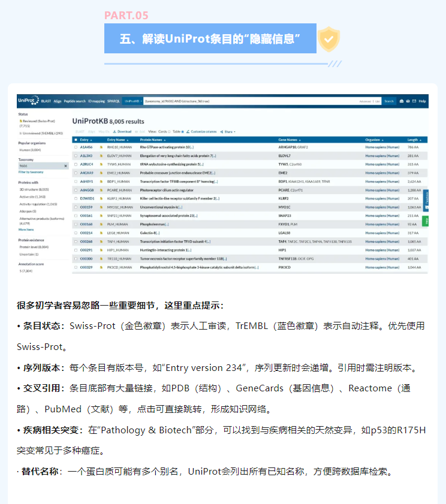The width and height of the screenshot is (446, 504).
Task: Filter by Reviewed (Swiss-Prot) status
Action: [x=37, y=123]
